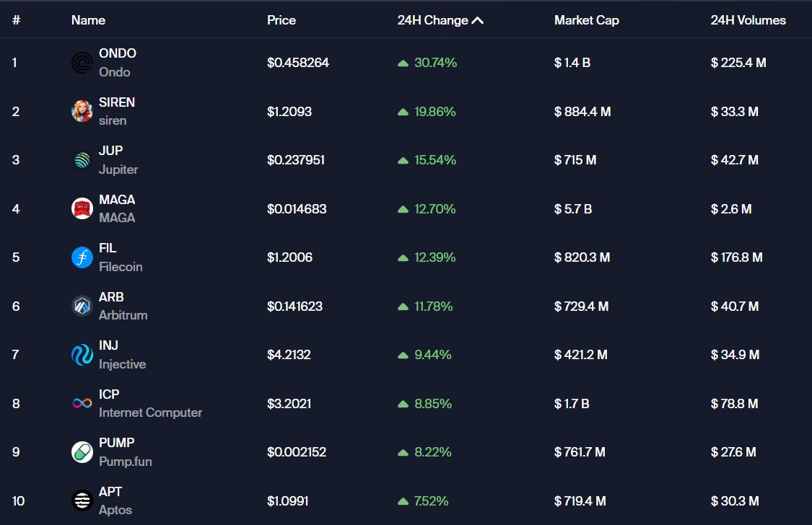Screen dimensions: 812x525
Task: Select the price $1.2006
Action: click(289, 257)
